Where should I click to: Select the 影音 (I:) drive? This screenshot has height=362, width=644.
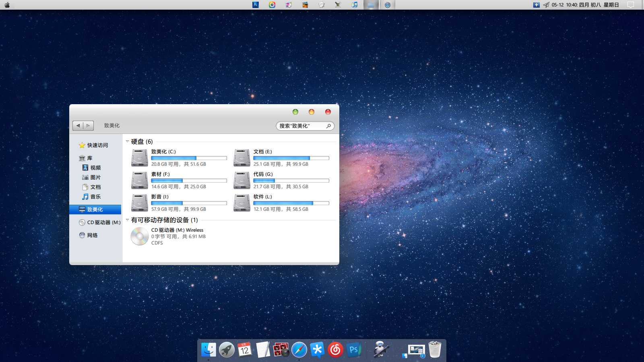(x=179, y=203)
